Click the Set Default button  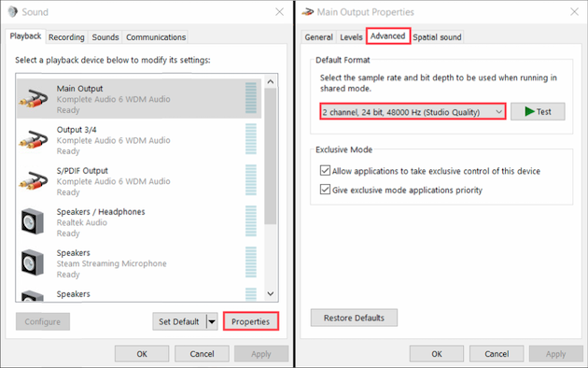pos(179,321)
